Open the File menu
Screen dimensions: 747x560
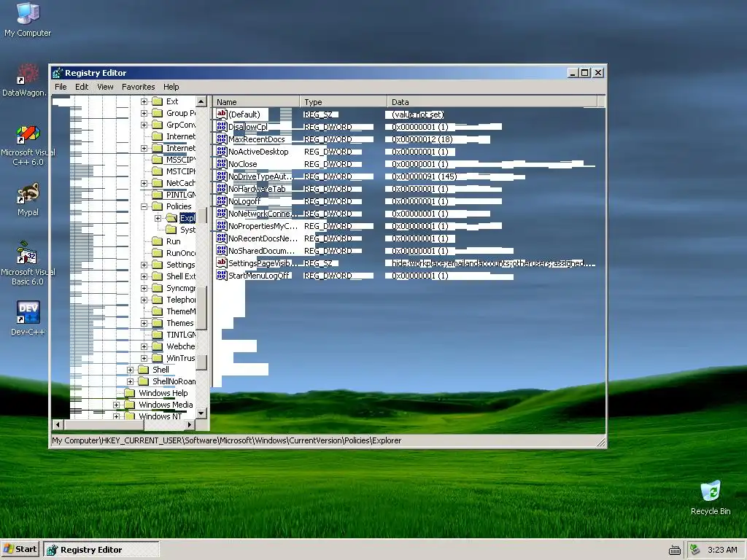(x=61, y=87)
